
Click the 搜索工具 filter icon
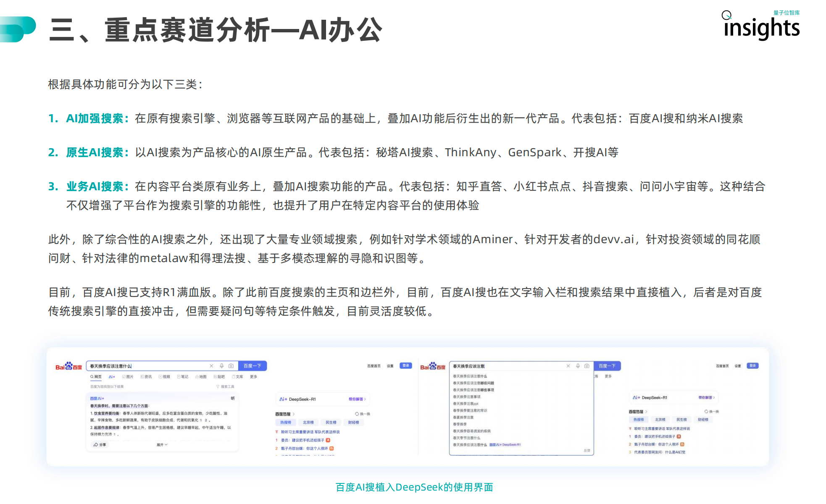[x=225, y=386]
